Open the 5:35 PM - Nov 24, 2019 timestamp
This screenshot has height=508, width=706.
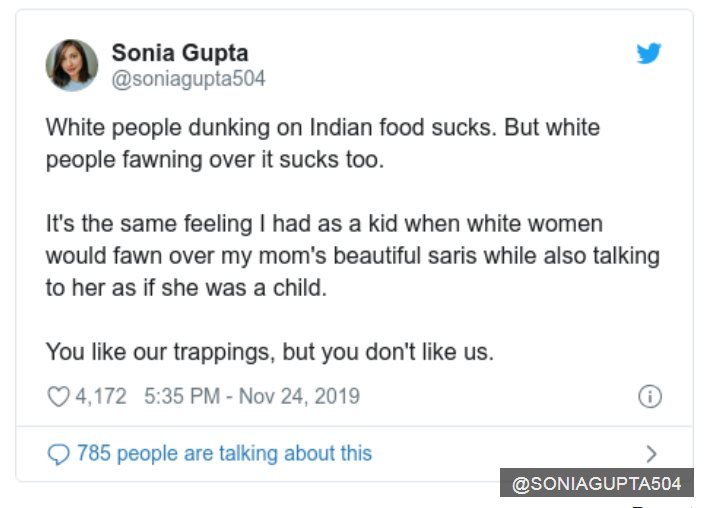252,397
